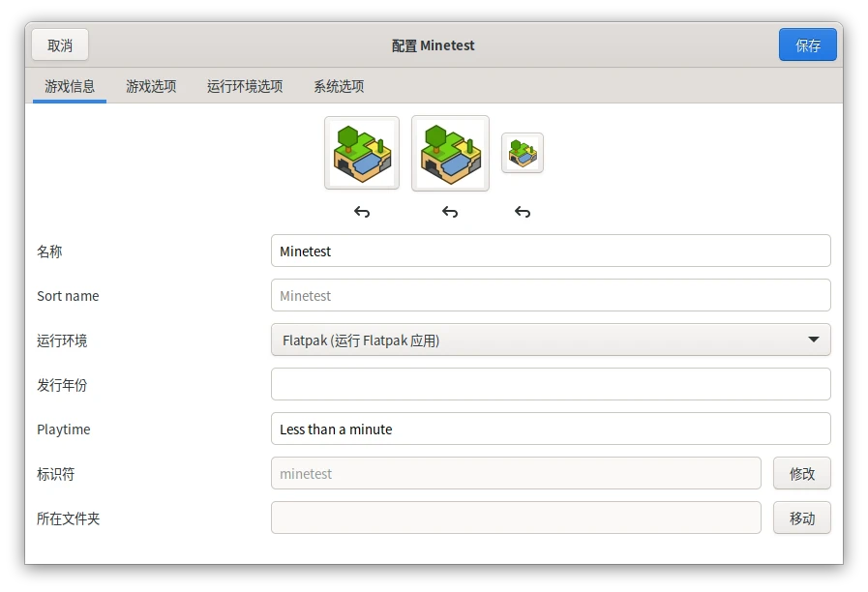Image resolution: width=868 pixels, height=592 pixels.
Task: Reset the small icon with its undo arrow
Action: pyautogui.click(x=523, y=212)
